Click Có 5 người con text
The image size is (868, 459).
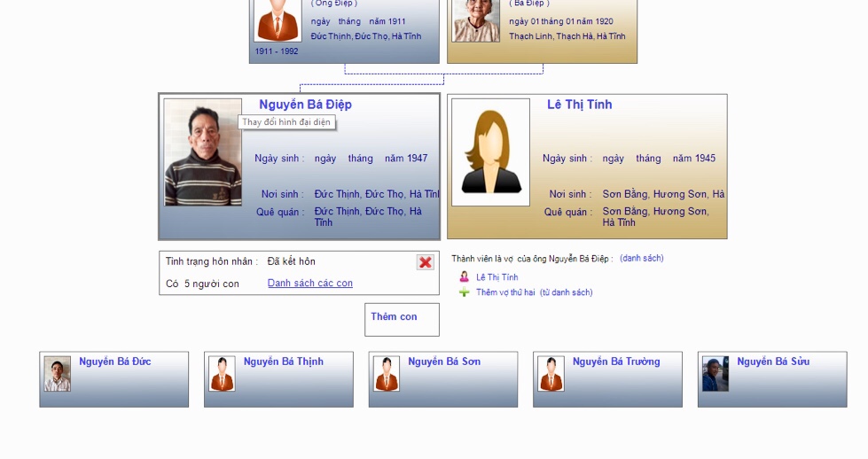click(202, 284)
